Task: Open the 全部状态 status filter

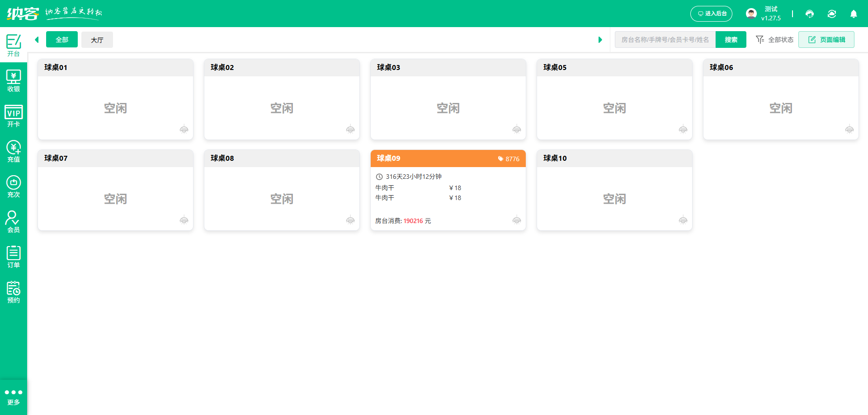Action: 774,40
